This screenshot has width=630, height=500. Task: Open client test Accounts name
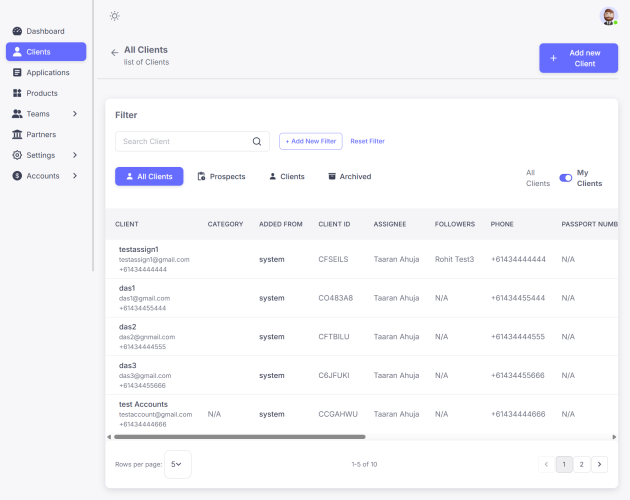click(x=143, y=404)
